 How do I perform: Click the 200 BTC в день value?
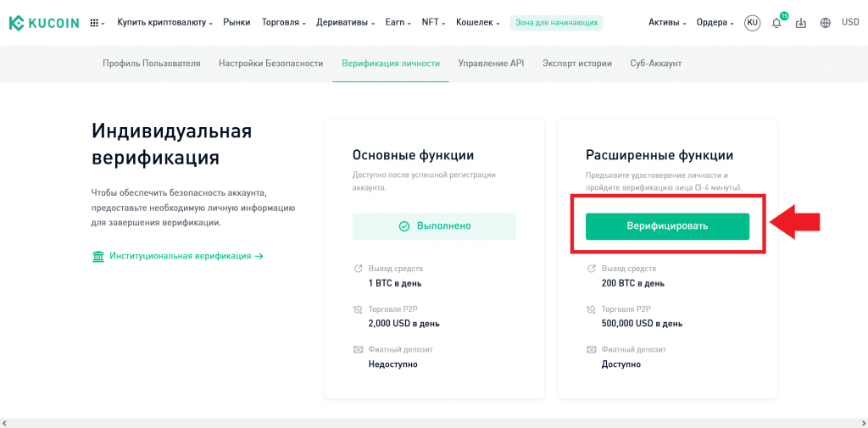click(x=633, y=283)
